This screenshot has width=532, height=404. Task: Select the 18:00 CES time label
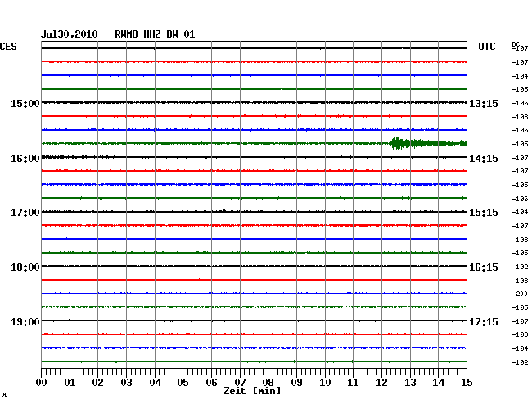point(25,267)
